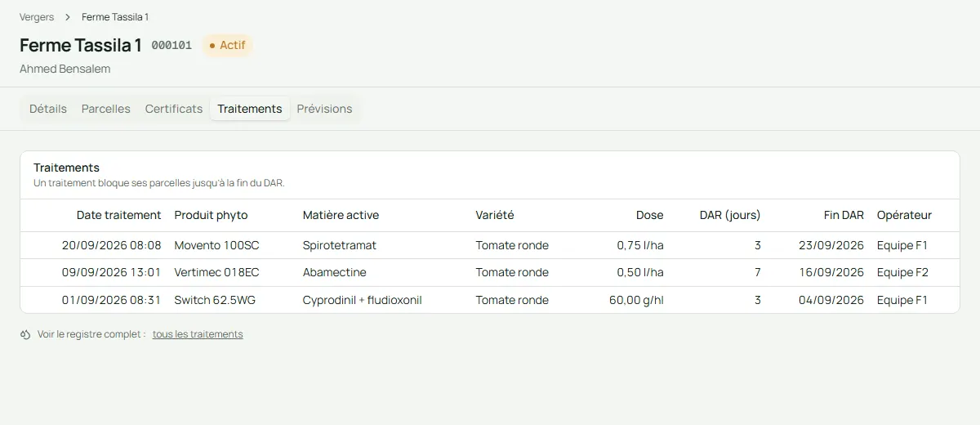
Task: Click the Equipe F2 operator cell
Action: click(902, 272)
